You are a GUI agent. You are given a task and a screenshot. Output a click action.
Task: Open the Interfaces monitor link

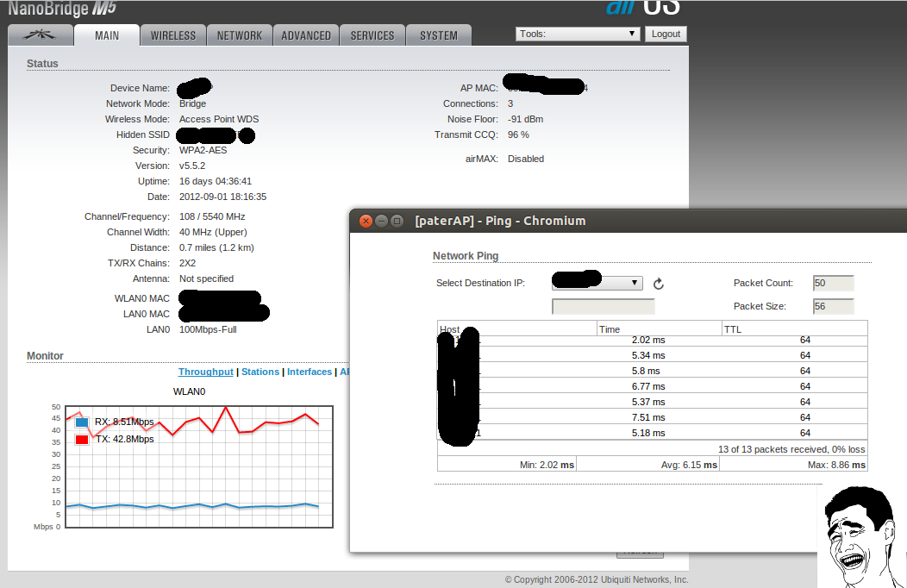click(x=310, y=372)
